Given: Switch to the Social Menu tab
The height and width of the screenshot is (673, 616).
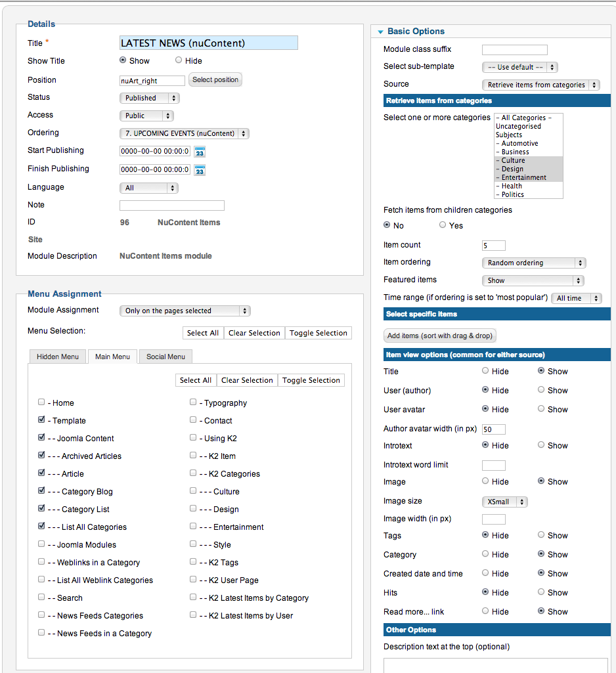Looking at the screenshot, I should tap(165, 357).
